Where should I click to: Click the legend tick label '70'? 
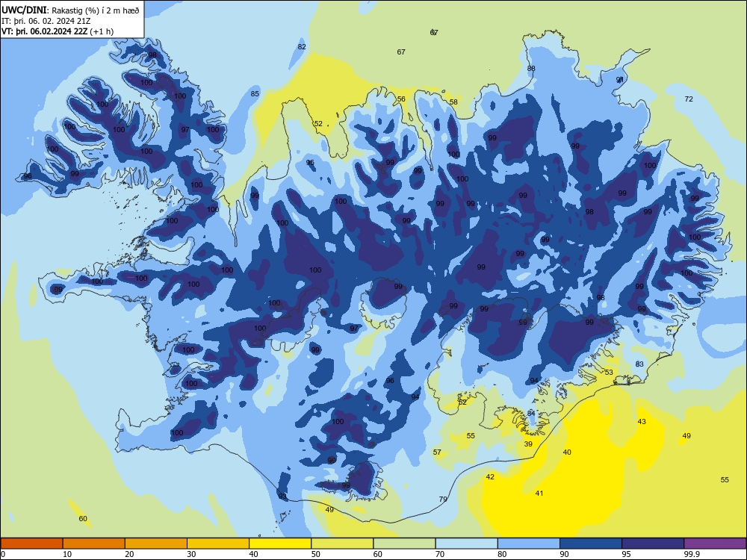[x=440, y=554]
